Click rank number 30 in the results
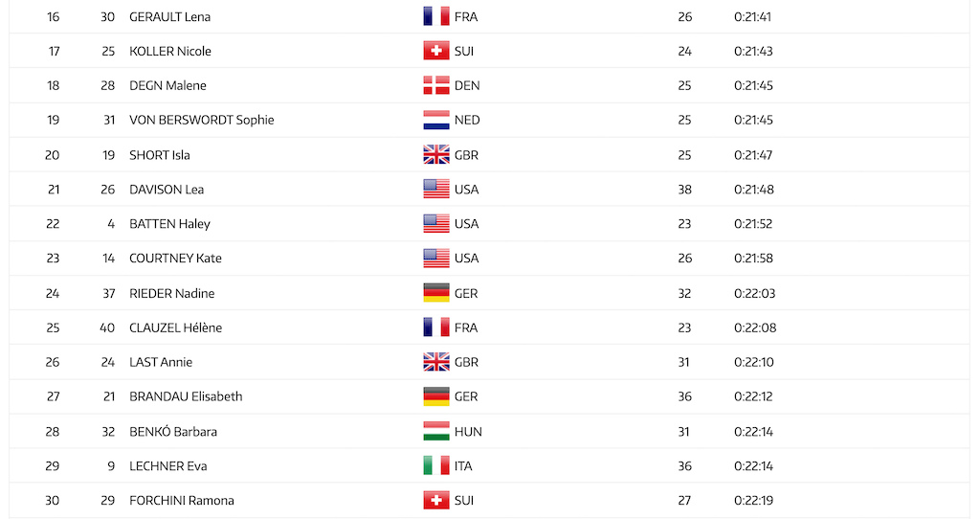Image resolution: width=980 pixels, height=519 pixels. click(x=53, y=500)
